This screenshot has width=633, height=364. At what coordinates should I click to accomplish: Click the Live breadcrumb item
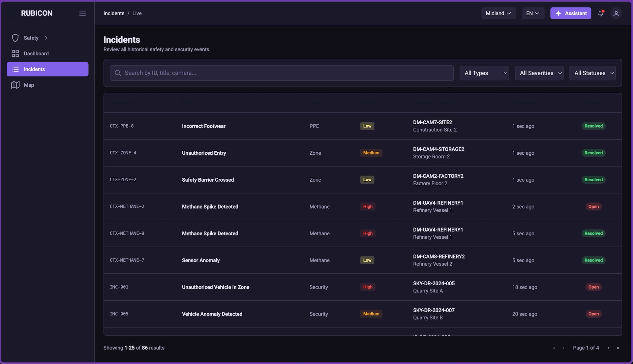click(x=137, y=13)
